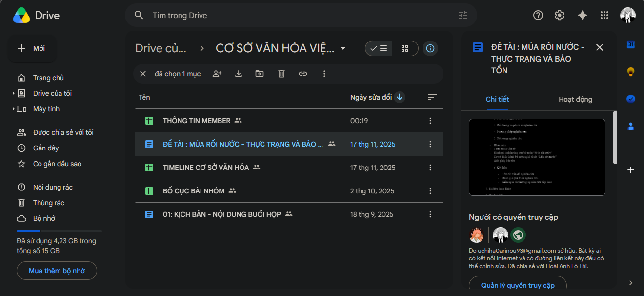The height and width of the screenshot is (296, 644).
Task: Open Google Keep from side panel
Action: (630, 72)
